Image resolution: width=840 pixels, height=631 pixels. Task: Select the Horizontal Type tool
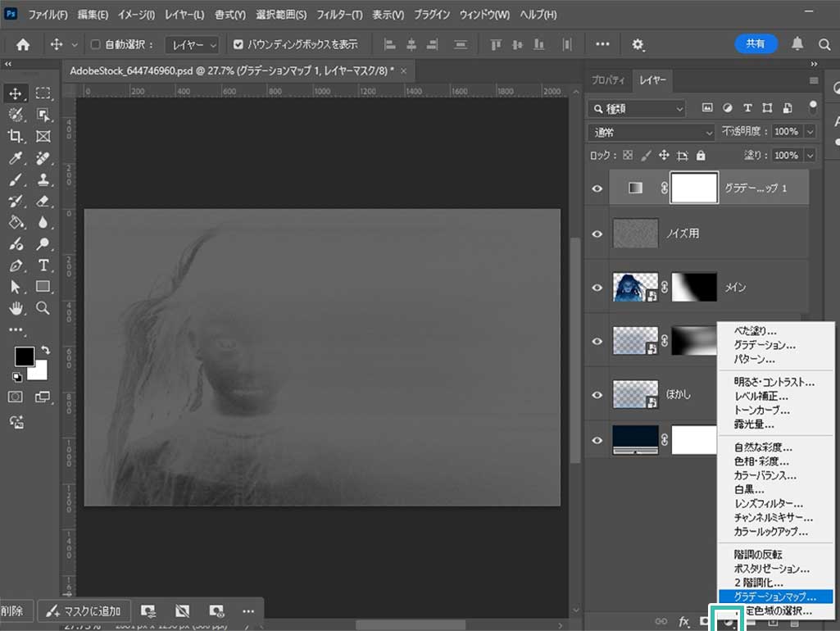[43, 265]
